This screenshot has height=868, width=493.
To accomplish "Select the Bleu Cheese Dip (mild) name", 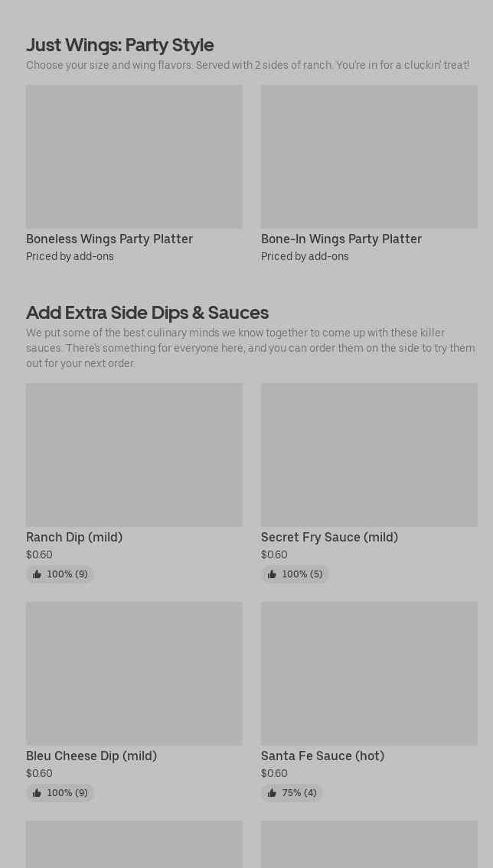I will coord(91,756).
